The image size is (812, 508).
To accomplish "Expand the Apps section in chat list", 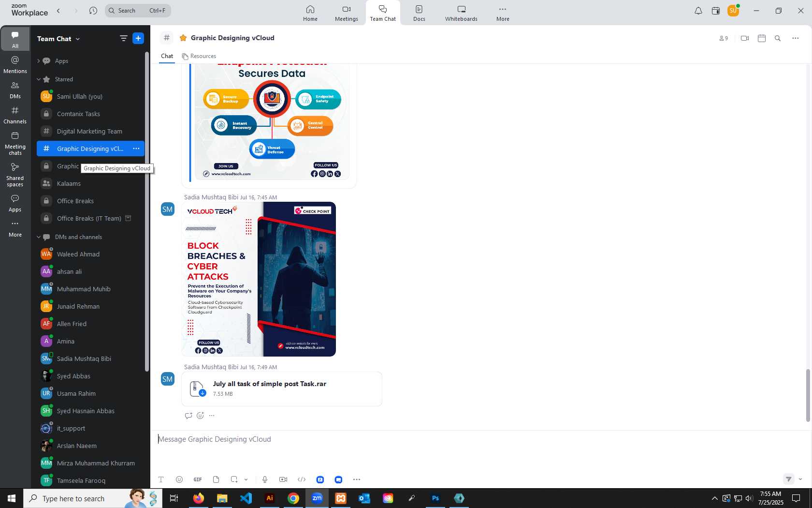I will tap(38, 61).
